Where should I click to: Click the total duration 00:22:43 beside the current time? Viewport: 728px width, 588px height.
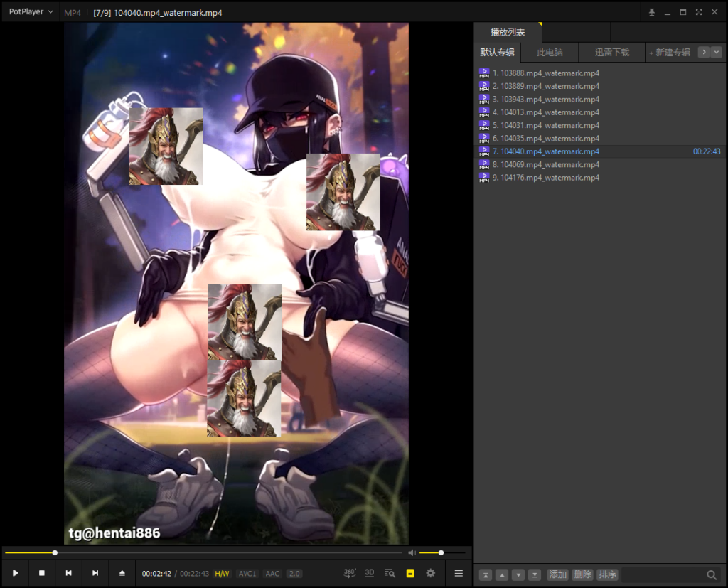(194, 574)
